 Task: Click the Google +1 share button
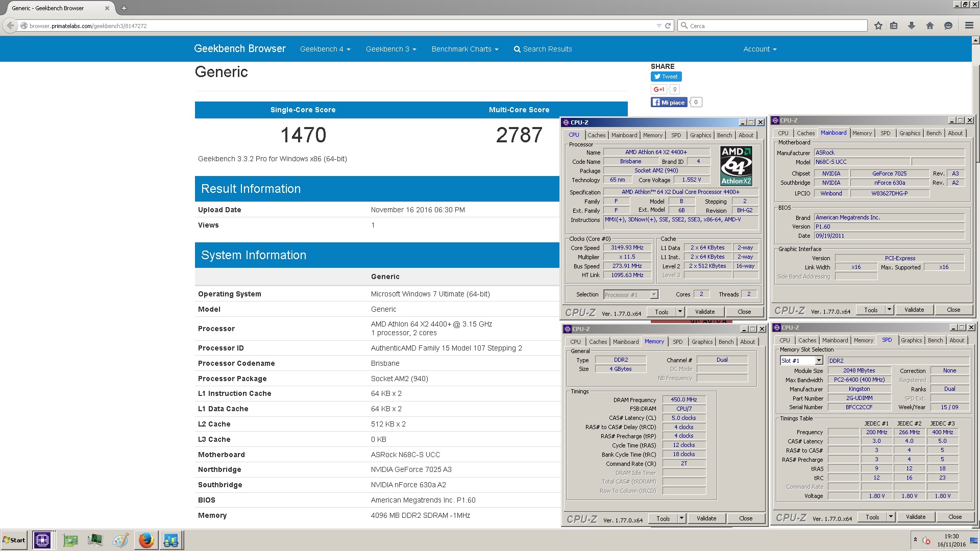[x=659, y=89]
